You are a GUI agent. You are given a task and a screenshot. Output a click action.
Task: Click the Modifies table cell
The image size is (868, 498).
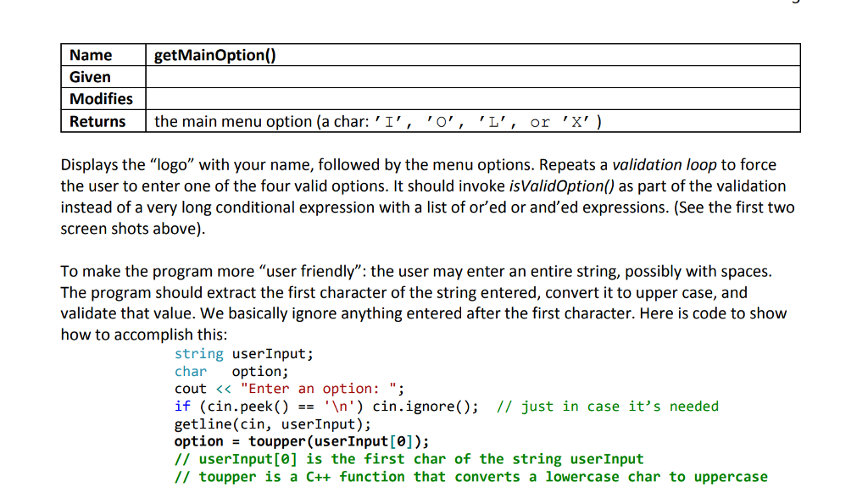(x=100, y=98)
